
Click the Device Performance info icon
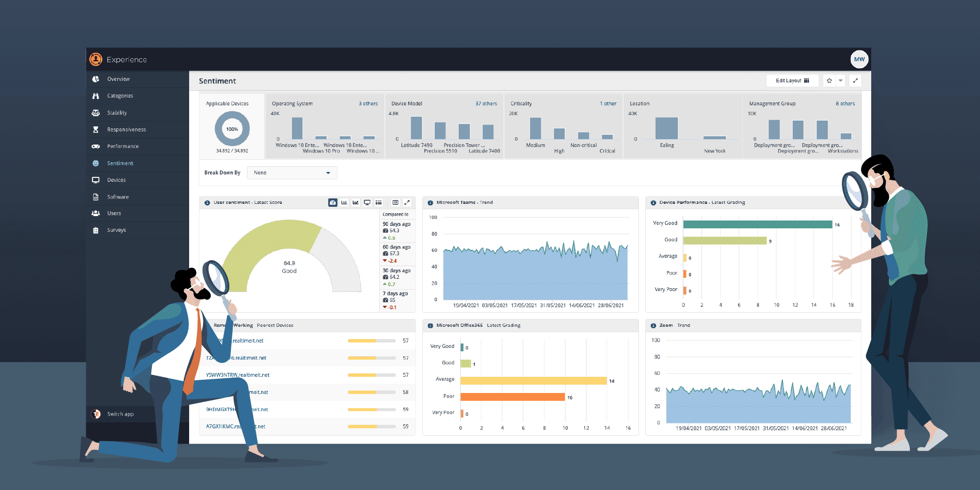[x=653, y=202]
